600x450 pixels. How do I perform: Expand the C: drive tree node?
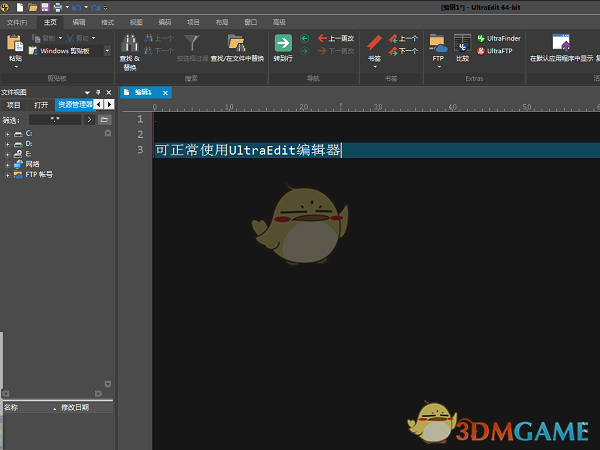(8, 132)
